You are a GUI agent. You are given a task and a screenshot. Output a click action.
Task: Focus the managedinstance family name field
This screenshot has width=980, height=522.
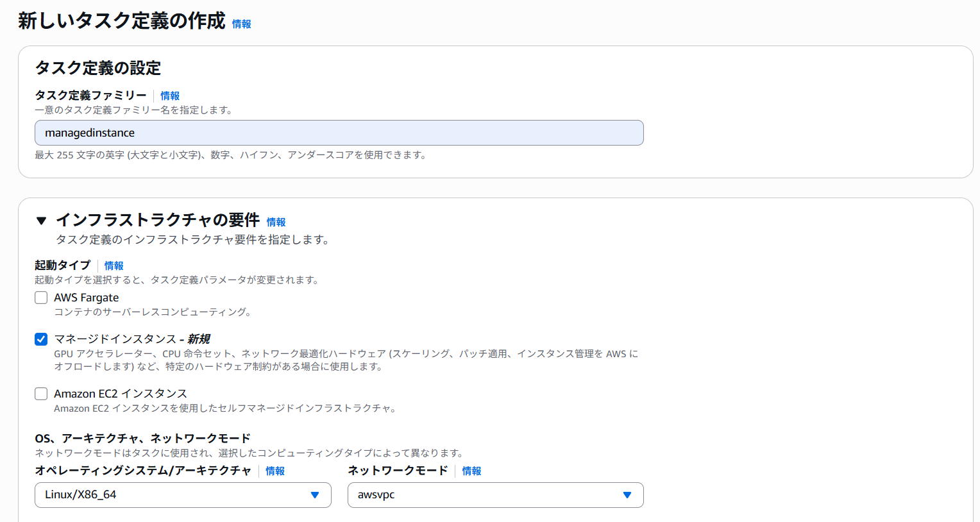[x=339, y=133]
